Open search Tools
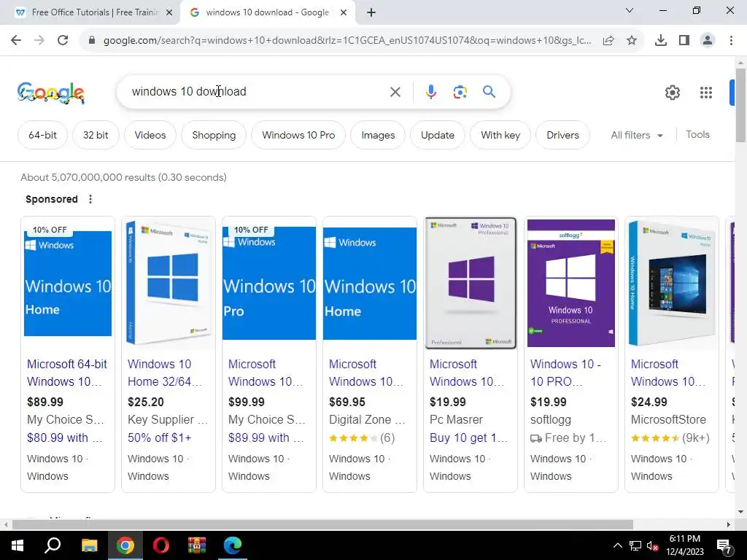Viewport: 747px width, 560px height. click(697, 135)
